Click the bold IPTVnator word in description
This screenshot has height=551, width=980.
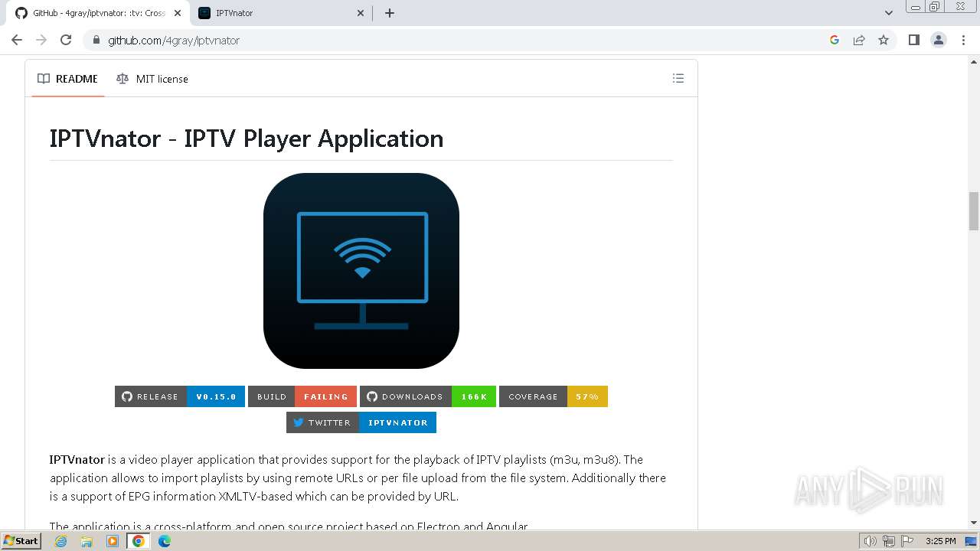(x=77, y=459)
